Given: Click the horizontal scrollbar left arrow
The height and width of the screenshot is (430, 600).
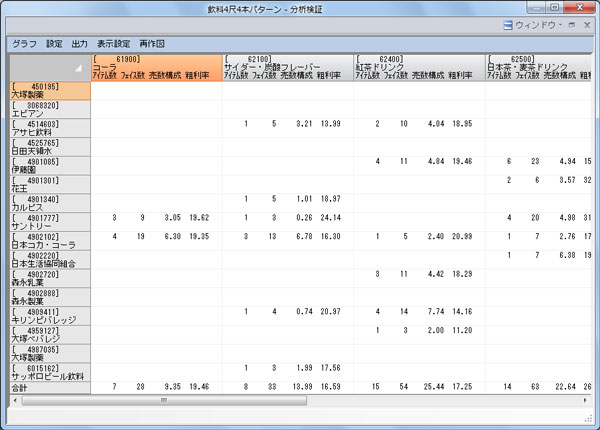Looking at the screenshot, I should (x=15, y=401).
